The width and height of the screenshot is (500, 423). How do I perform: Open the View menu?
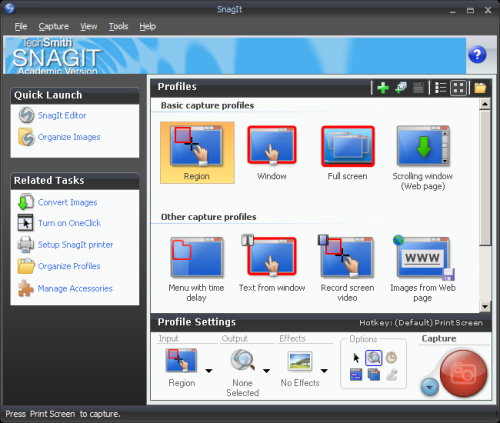pos(89,26)
